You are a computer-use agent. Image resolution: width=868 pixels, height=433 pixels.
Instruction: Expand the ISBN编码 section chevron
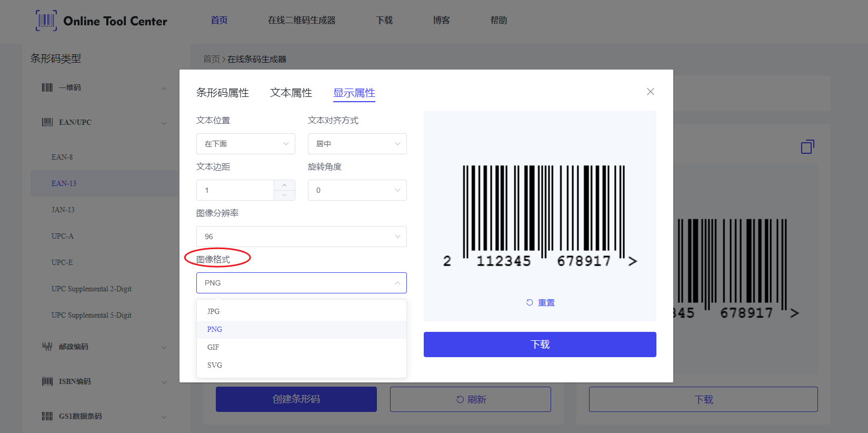coord(164,382)
